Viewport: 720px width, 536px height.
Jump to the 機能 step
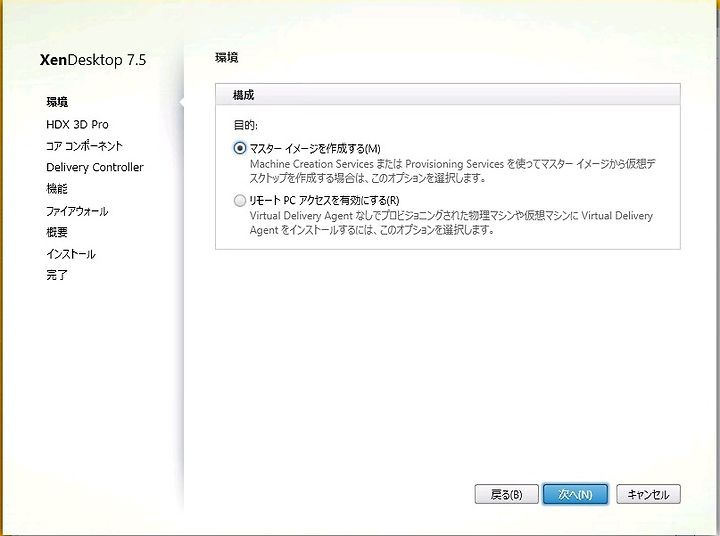coord(57,188)
